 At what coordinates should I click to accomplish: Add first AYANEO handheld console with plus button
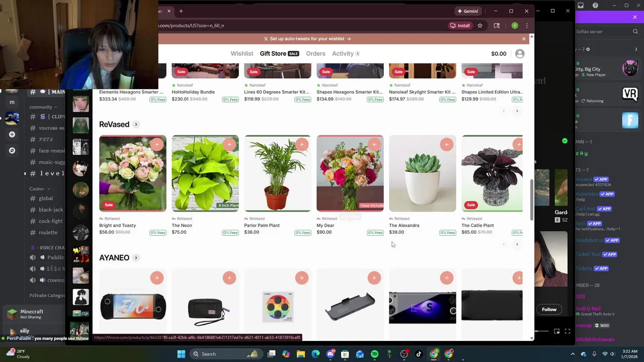pos(157,278)
